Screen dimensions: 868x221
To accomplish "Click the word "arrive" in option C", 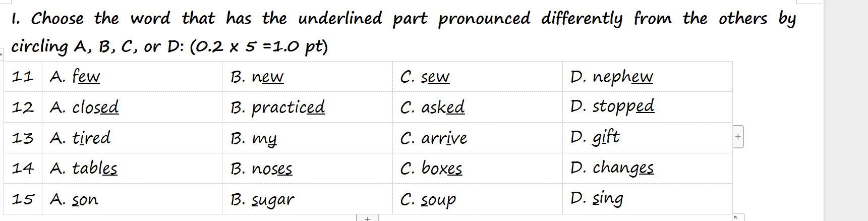I will pos(444,138).
